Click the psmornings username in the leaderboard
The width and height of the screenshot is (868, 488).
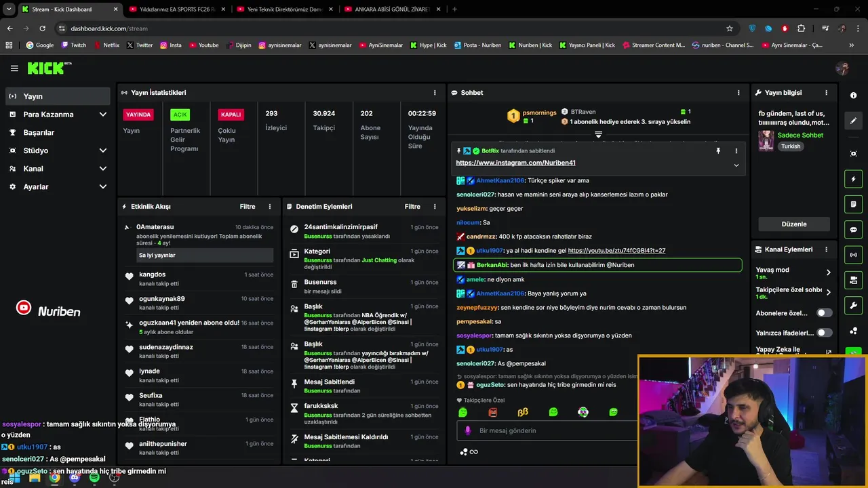pyautogui.click(x=539, y=113)
